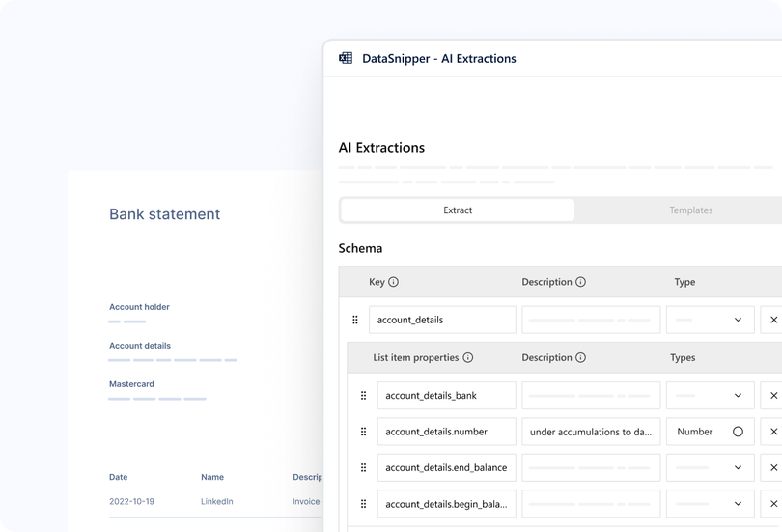Expand Types dropdown for account_details.begin_balance row
The width and height of the screenshot is (782, 532).
pyautogui.click(x=738, y=504)
